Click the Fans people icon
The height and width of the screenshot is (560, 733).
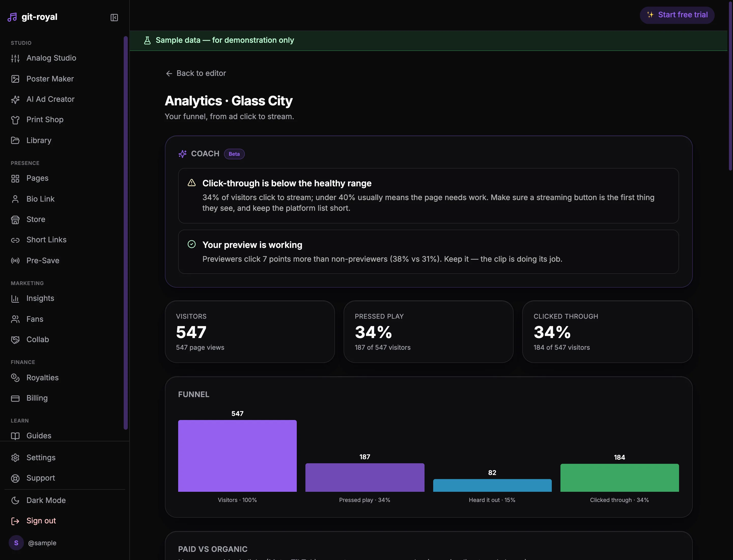tap(15, 319)
